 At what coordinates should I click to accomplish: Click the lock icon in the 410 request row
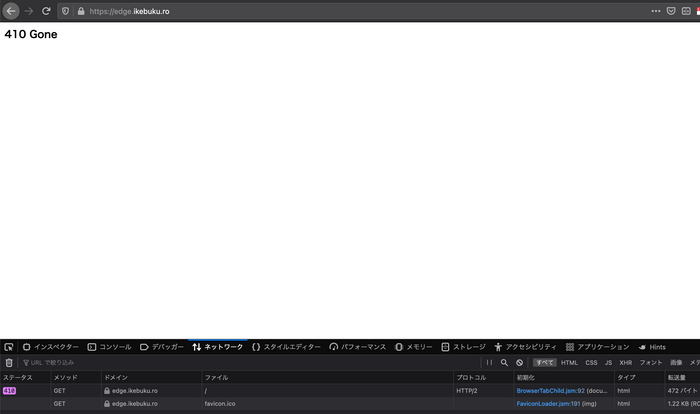coord(107,391)
